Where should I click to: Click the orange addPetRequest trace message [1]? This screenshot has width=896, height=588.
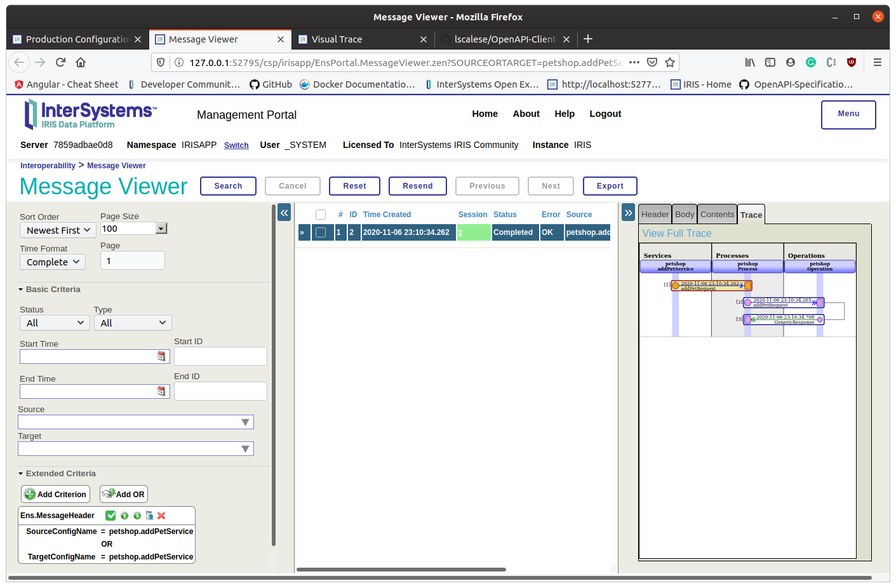coord(711,286)
